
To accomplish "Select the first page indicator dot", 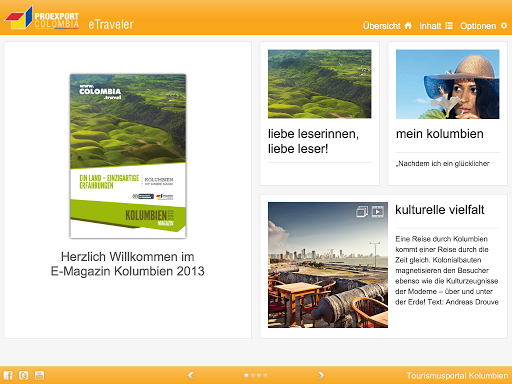I will (246, 375).
